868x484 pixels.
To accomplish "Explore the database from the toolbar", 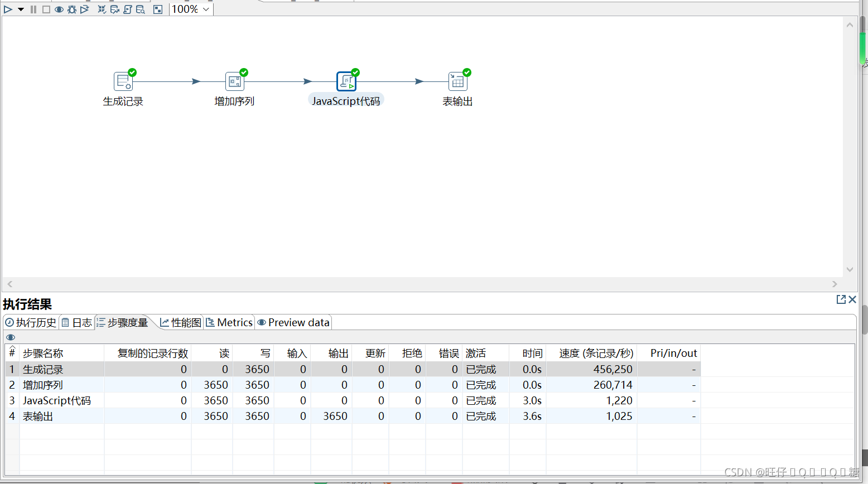I will pos(141,9).
